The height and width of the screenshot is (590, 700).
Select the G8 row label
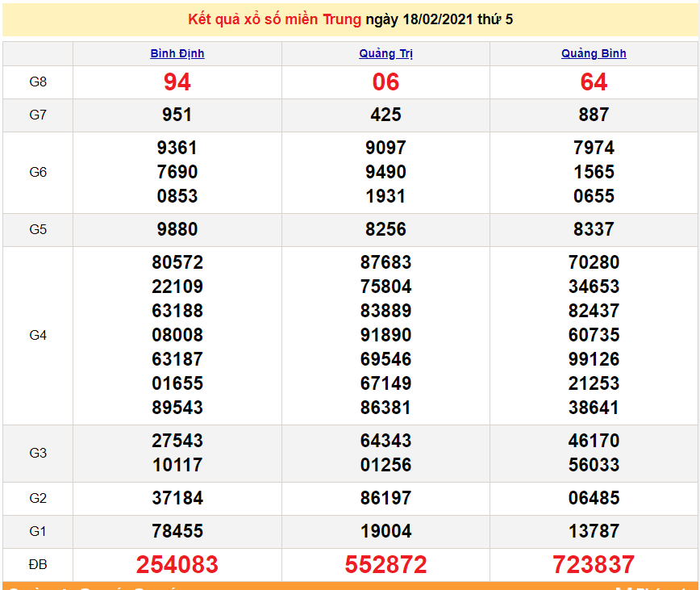coord(38,82)
